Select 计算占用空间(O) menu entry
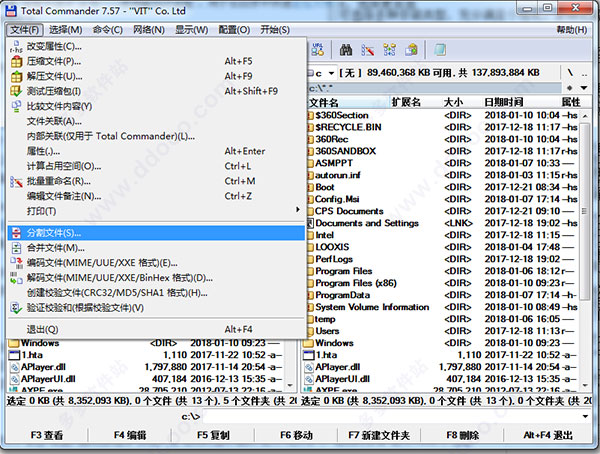This screenshot has height=454, width=600. 156,166
